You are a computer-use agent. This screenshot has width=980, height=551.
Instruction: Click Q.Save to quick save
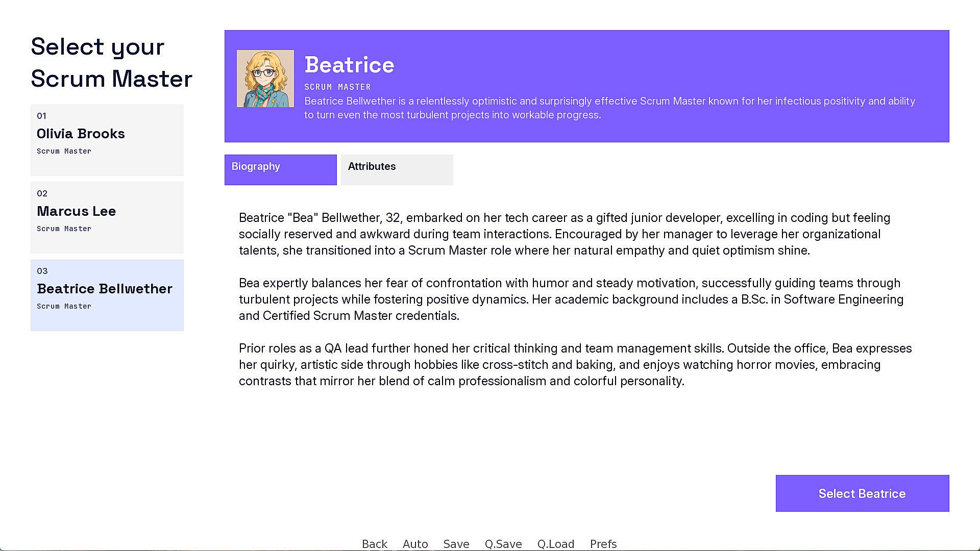click(503, 544)
